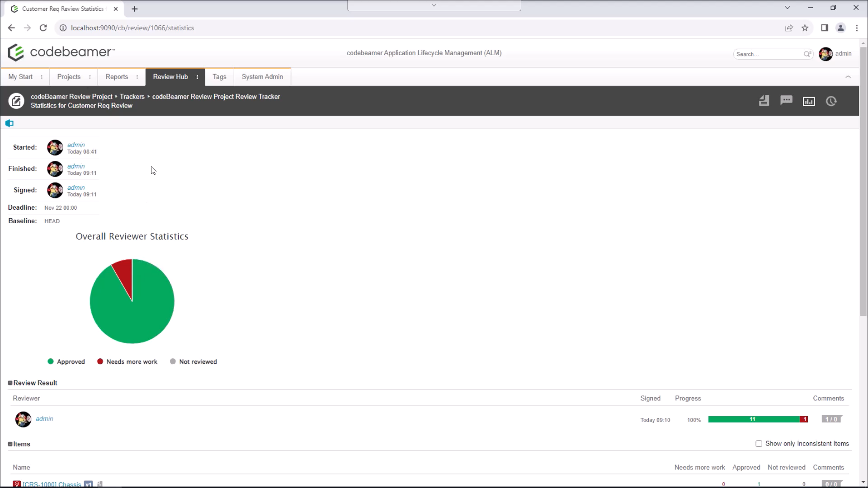Open the review history clock icon
This screenshot has height=488, width=868.
click(831, 101)
